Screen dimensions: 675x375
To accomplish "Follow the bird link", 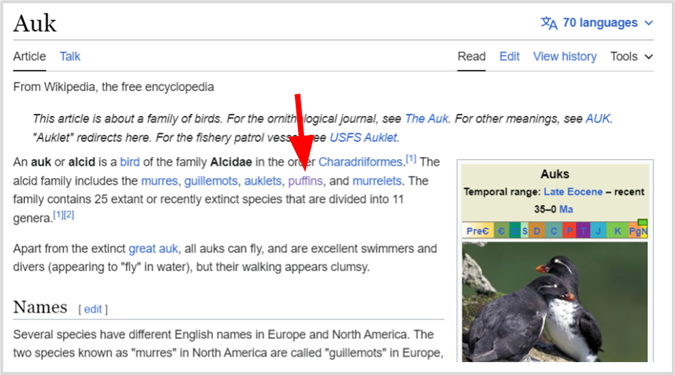I will (x=130, y=162).
